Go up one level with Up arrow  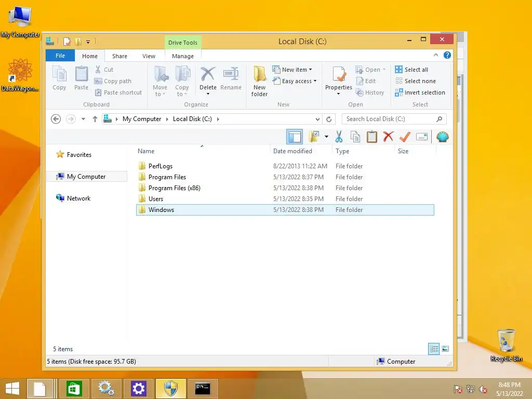click(95, 119)
